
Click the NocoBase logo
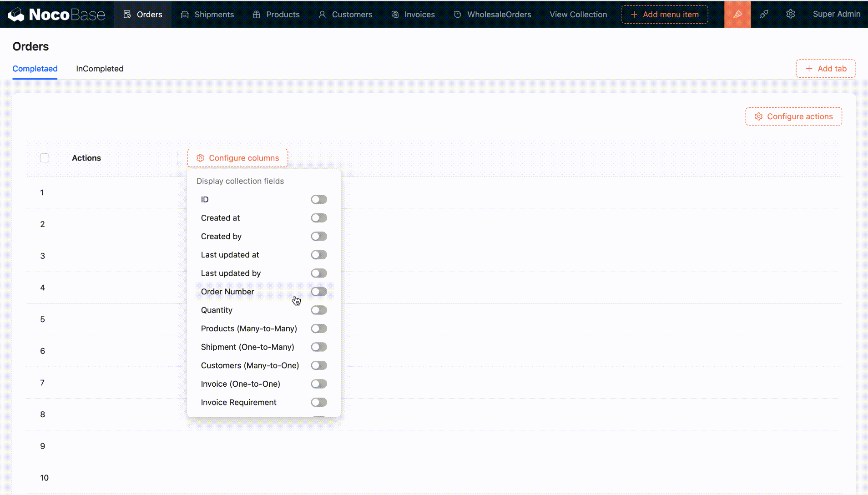point(56,15)
